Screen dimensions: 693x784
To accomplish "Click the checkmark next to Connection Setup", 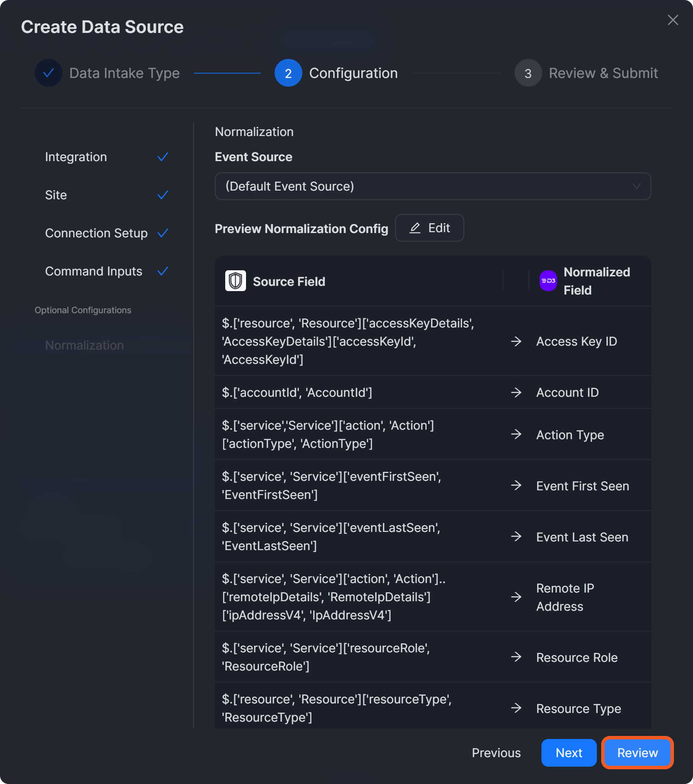I will point(163,233).
